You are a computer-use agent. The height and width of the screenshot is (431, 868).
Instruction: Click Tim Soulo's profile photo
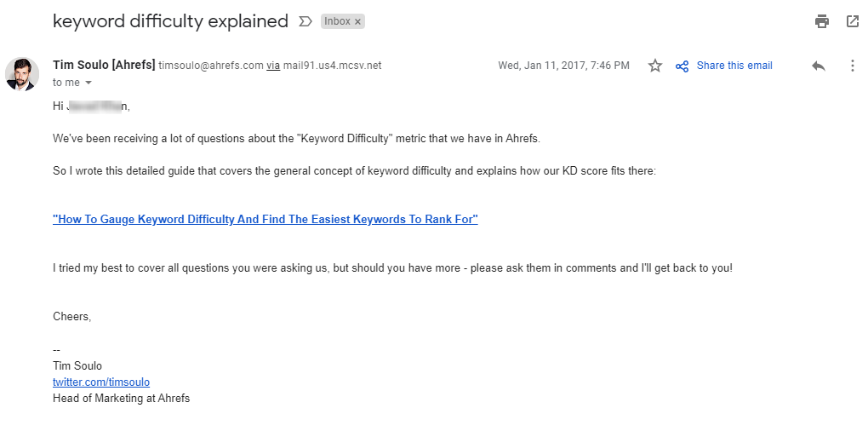click(x=22, y=74)
